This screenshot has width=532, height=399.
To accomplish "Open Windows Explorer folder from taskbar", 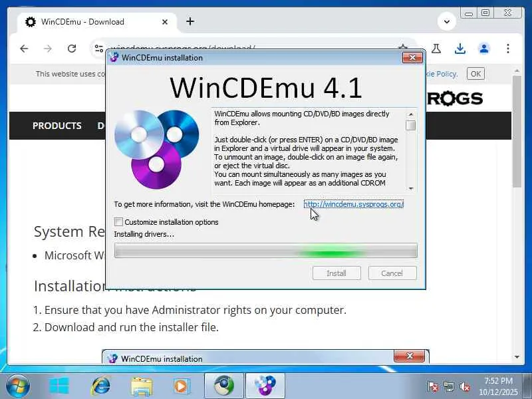I will pos(142,386).
